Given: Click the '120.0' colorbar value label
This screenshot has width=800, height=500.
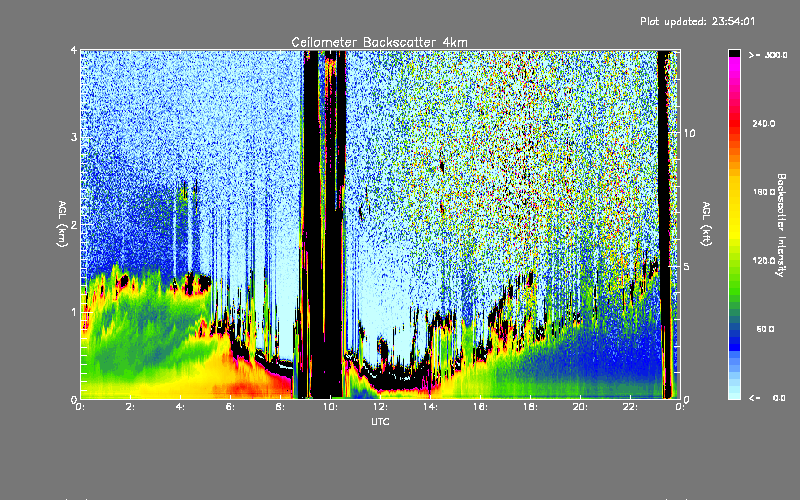Looking at the screenshot, I should 764,260.
